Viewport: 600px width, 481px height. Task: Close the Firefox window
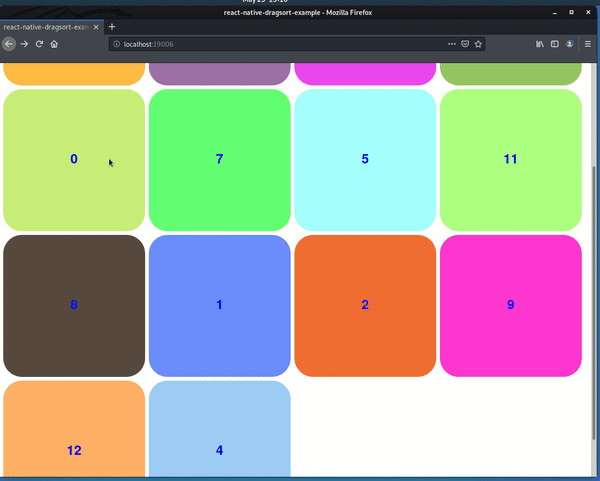[x=588, y=13]
